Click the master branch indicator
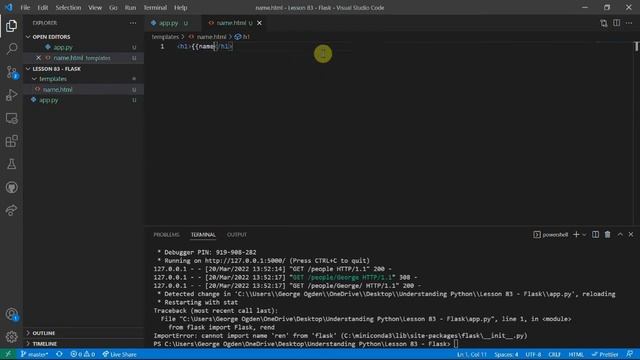 [34, 354]
